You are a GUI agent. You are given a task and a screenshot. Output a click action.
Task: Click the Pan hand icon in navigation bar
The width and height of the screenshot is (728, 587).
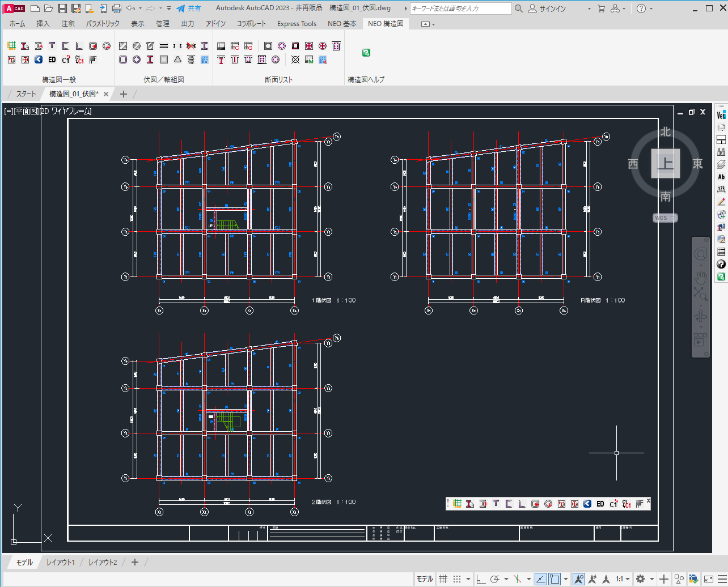click(x=701, y=277)
